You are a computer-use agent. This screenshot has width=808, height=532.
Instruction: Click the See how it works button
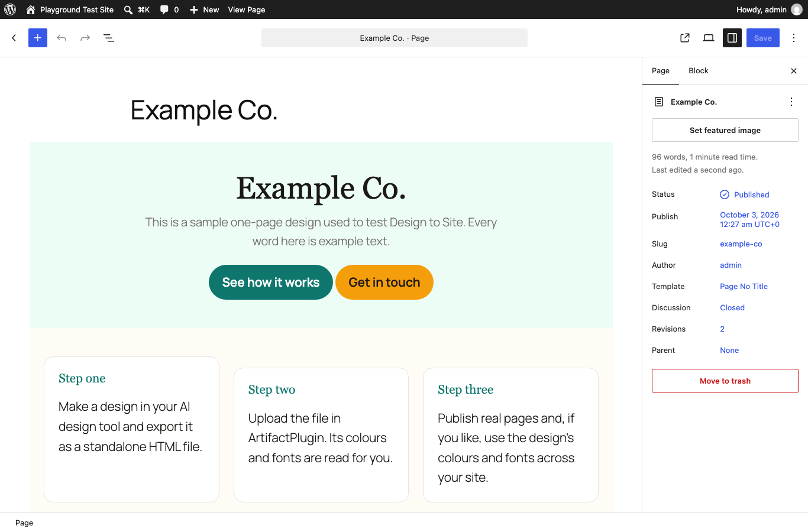pos(271,283)
